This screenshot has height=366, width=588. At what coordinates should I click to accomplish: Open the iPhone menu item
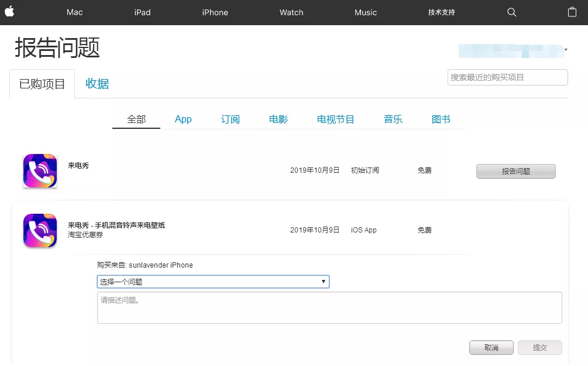click(215, 12)
